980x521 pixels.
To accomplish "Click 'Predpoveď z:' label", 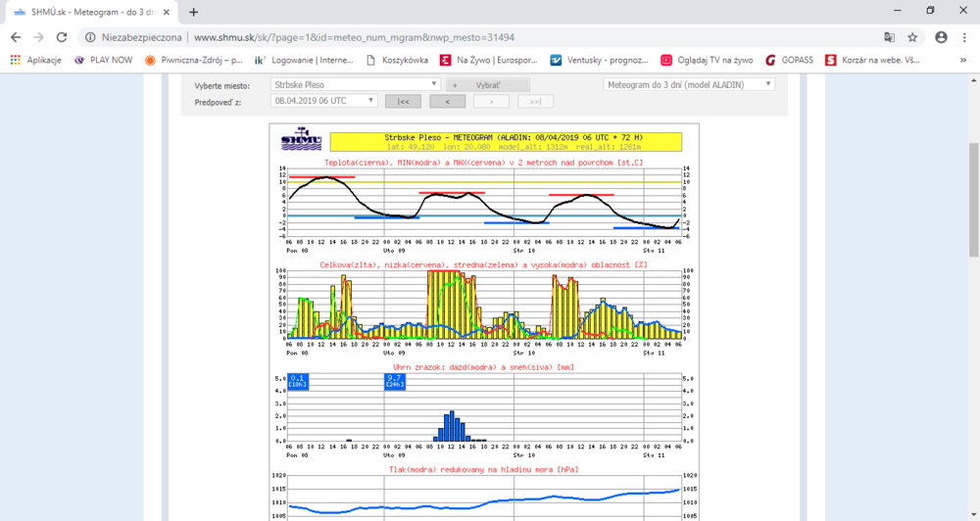I will (218, 102).
